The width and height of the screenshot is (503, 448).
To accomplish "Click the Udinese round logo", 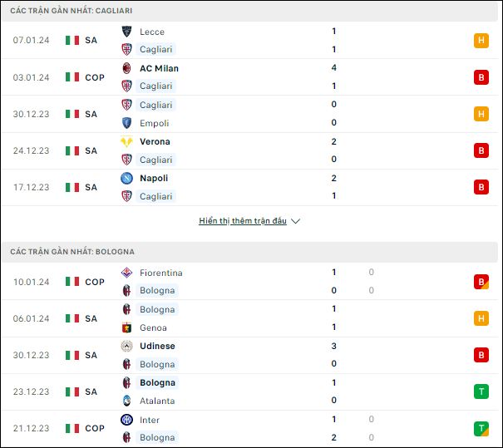I will point(126,346).
